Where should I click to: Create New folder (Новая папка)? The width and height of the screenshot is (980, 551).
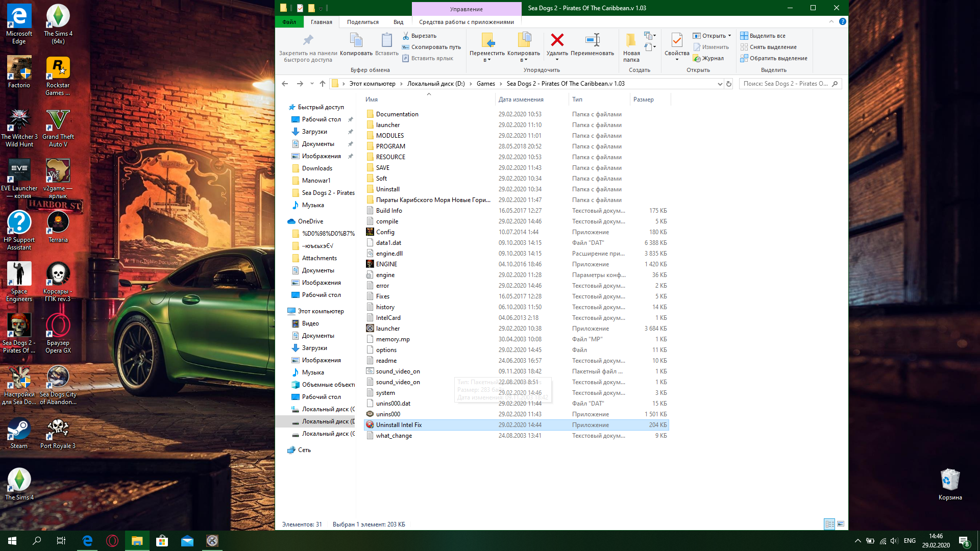click(x=631, y=47)
